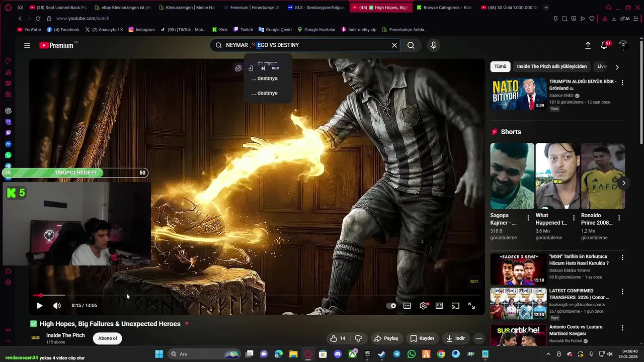Open the YouTube guide hamburger menu

(x=27, y=45)
